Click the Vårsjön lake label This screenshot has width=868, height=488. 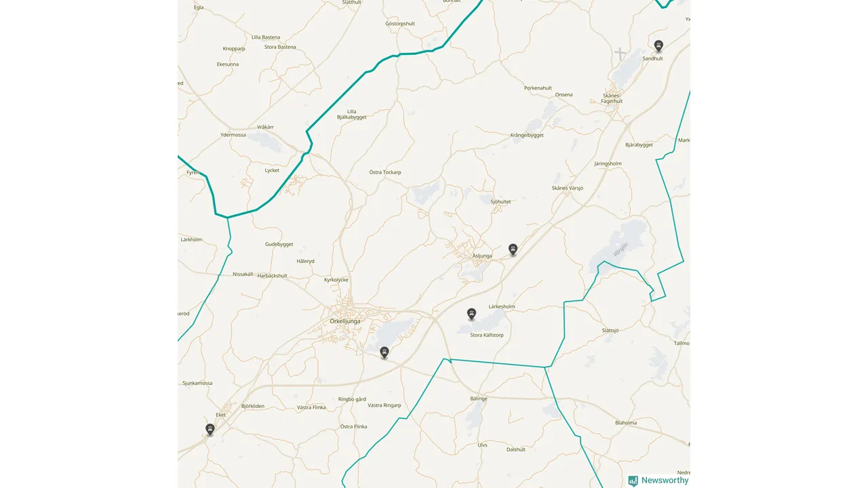tap(620, 249)
